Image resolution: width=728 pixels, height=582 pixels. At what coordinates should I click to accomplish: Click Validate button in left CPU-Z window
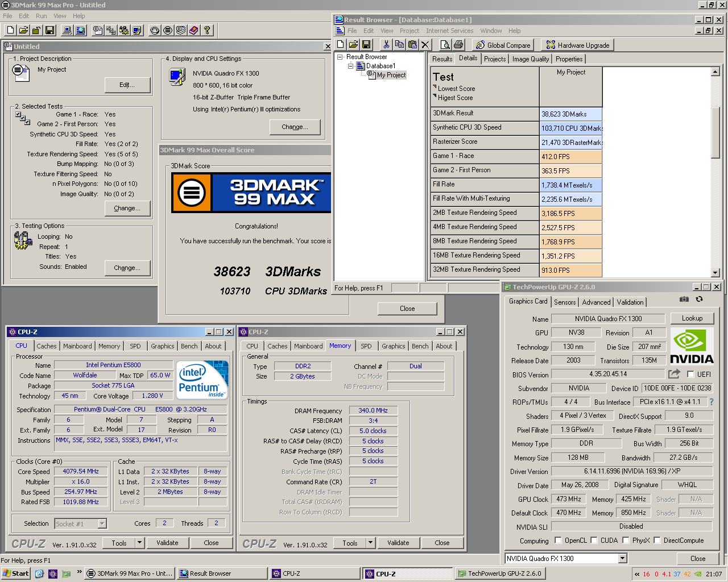167,543
